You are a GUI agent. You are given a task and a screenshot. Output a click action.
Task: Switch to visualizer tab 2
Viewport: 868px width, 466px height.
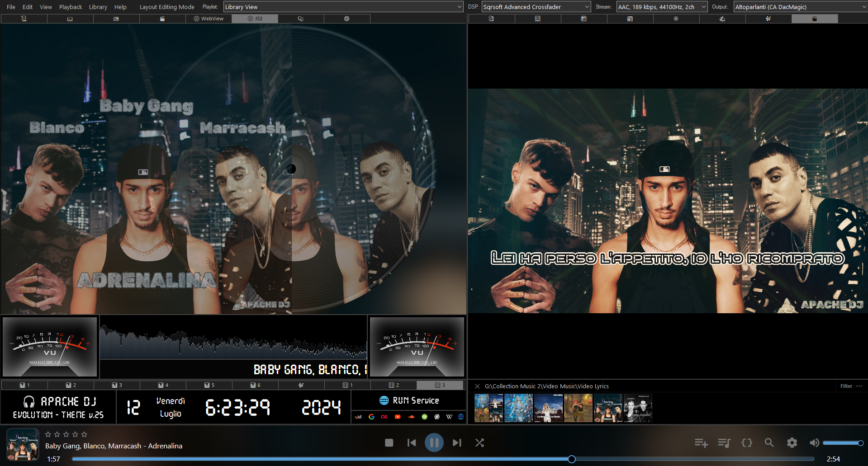pyautogui.click(x=71, y=385)
